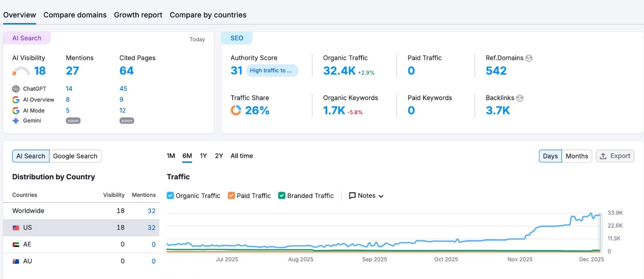
Task: Click the Mentions column header in the country table
Action: [x=144, y=195]
